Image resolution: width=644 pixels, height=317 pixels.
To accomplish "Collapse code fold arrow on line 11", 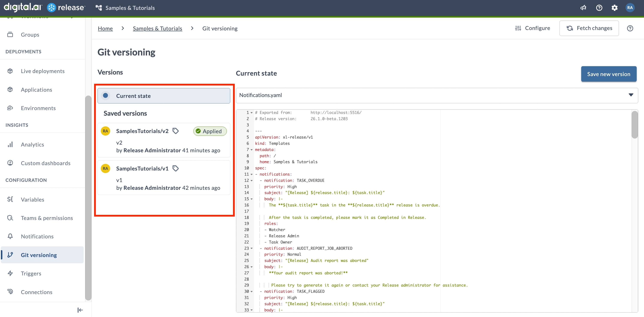I will 251,174.
